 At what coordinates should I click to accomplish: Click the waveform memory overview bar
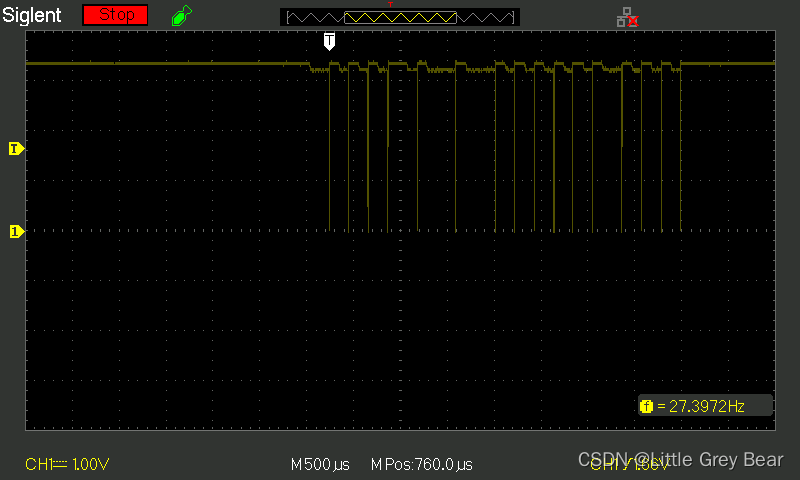[400, 17]
